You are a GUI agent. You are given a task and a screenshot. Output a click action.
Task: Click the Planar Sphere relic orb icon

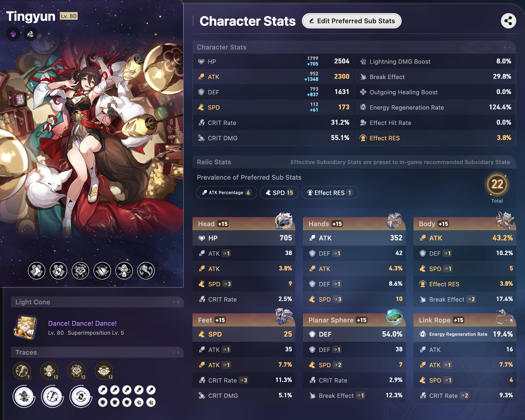coord(394,317)
